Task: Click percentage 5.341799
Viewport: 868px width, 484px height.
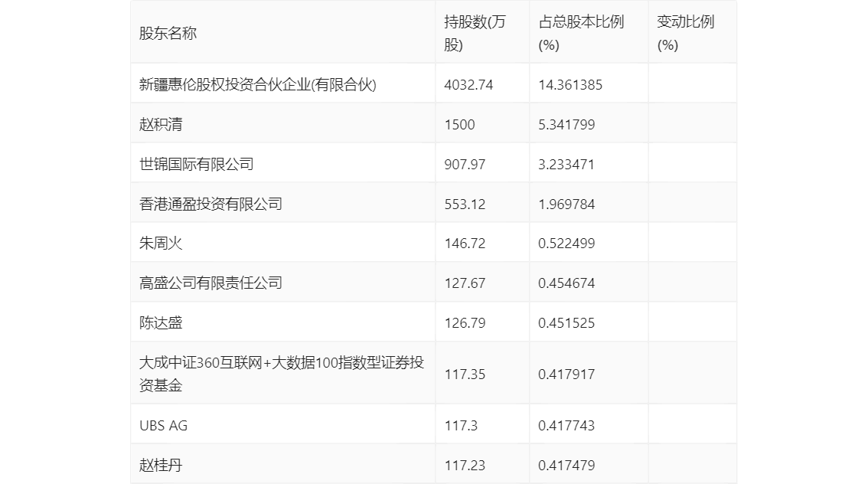Action: 567,125
